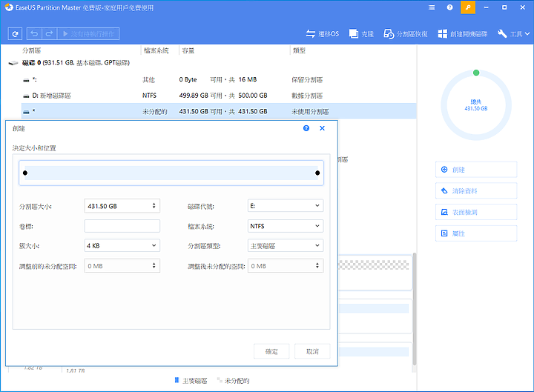The width and height of the screenshot is (534, 392).
Task: Click the Create (創建) button in right panel
Action: [476, 170]
